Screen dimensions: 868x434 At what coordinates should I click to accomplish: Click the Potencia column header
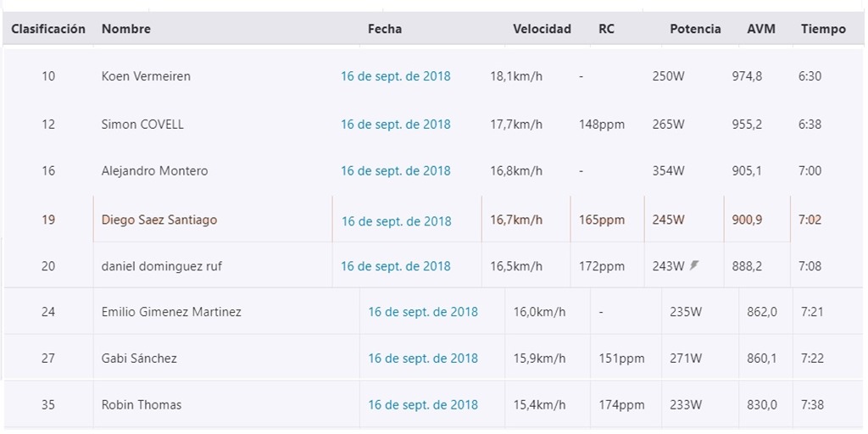(695, 29)
